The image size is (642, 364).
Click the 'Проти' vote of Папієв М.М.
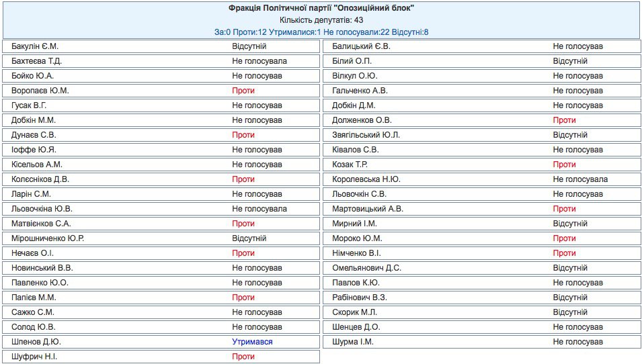[x=243, y=298]
